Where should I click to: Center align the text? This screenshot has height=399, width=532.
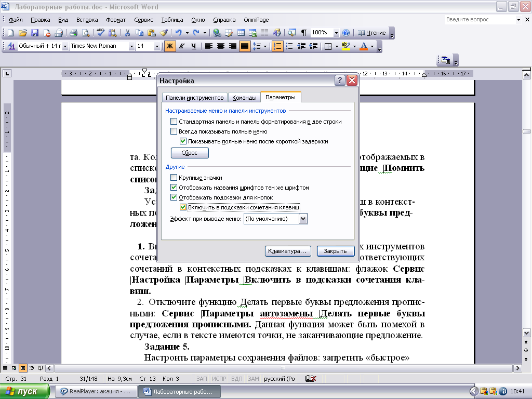[220, 46]
